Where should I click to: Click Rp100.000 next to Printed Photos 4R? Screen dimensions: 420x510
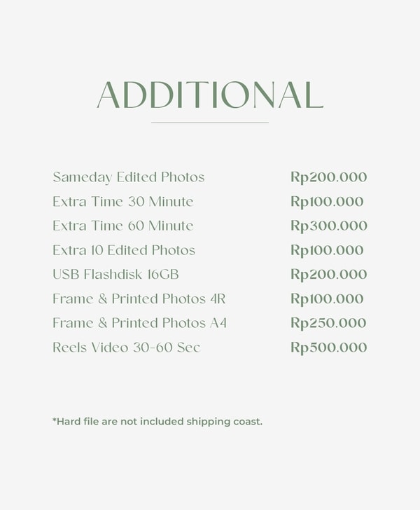point(327,299)
